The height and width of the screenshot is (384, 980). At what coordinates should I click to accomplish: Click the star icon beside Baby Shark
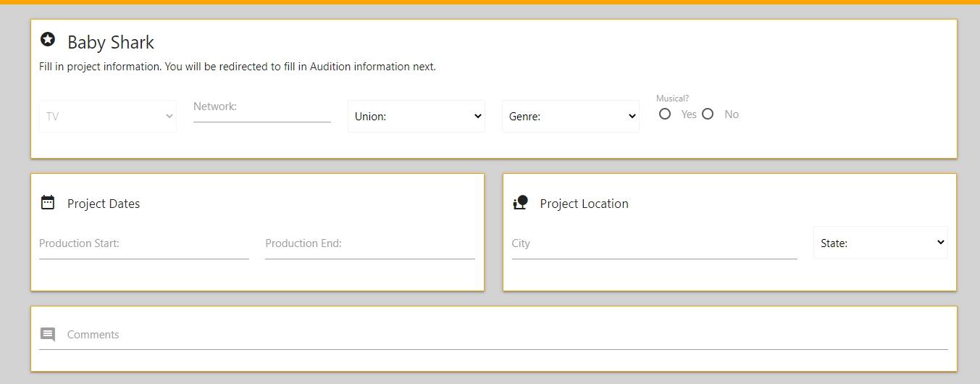tap(48, 39)
